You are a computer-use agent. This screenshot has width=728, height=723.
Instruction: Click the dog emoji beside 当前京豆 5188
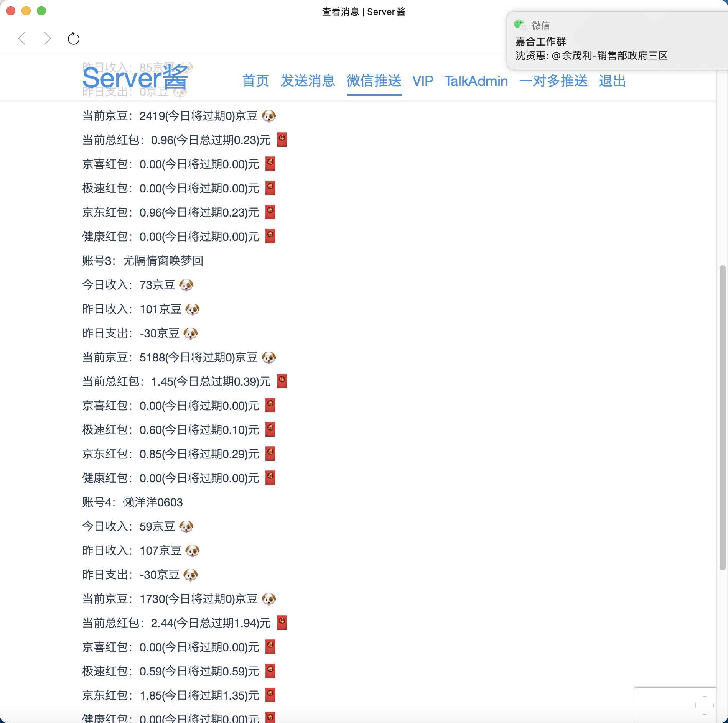pos(269,357)
